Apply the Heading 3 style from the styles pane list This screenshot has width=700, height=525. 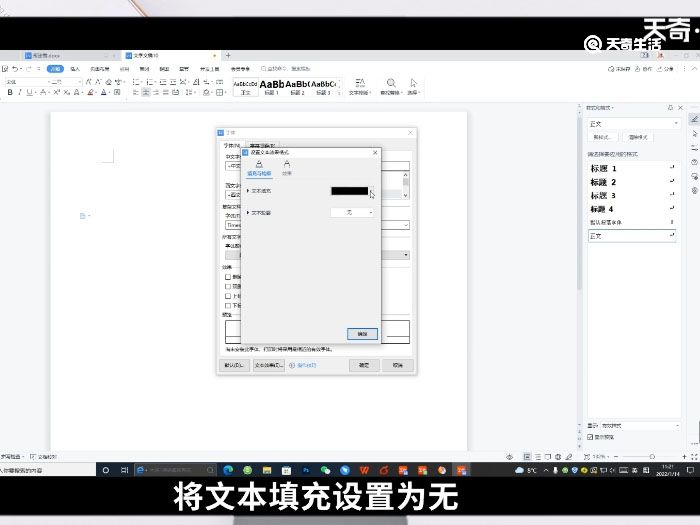click(632, 196)
